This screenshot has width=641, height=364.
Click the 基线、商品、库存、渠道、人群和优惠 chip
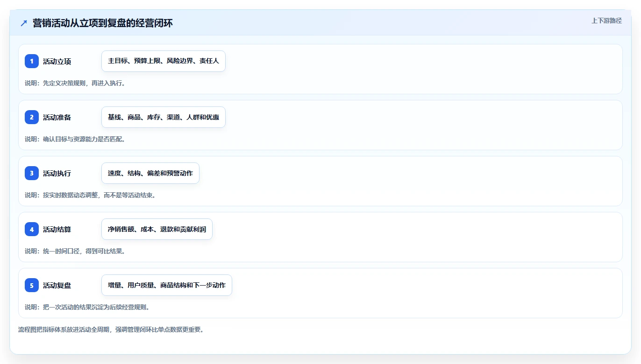pyautogui.click(x=164, y=117)
